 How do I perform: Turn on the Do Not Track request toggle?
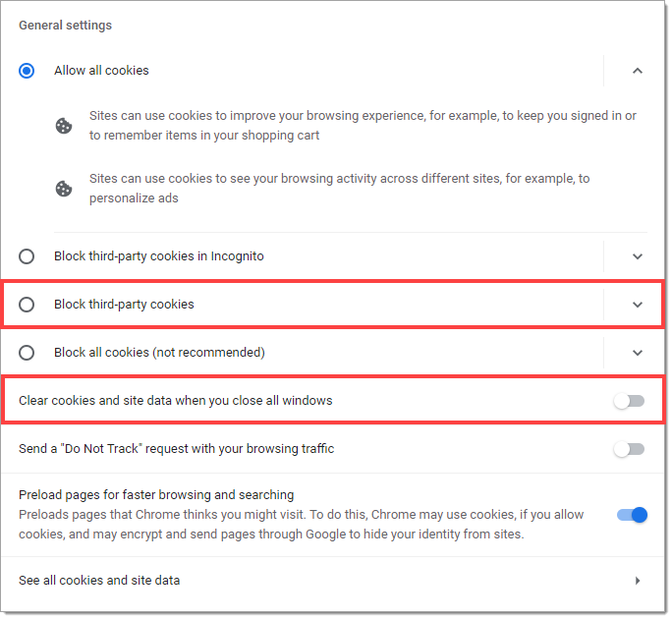point(629,449)
